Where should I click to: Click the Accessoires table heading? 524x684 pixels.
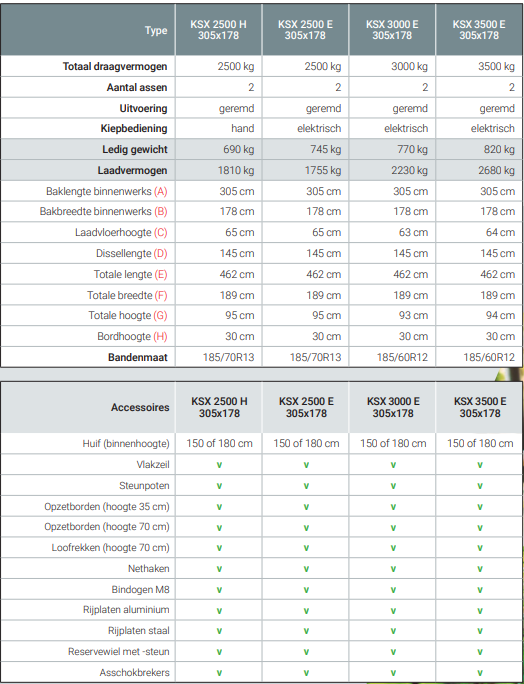tap(140, 407)
